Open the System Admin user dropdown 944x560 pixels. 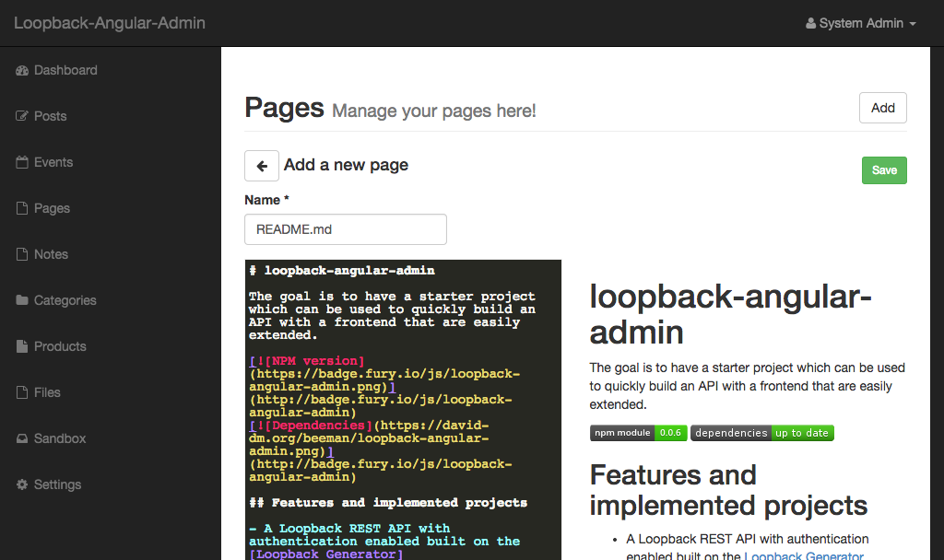point(861,23)
